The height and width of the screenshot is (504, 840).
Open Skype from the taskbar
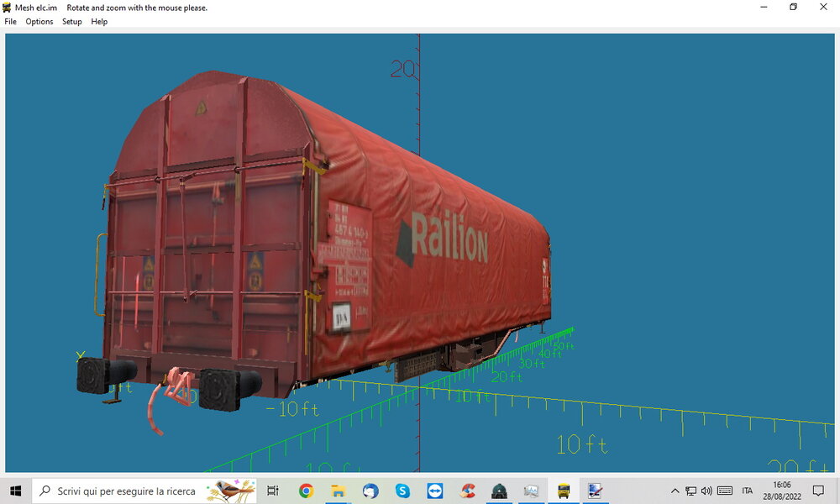(402, 491)
